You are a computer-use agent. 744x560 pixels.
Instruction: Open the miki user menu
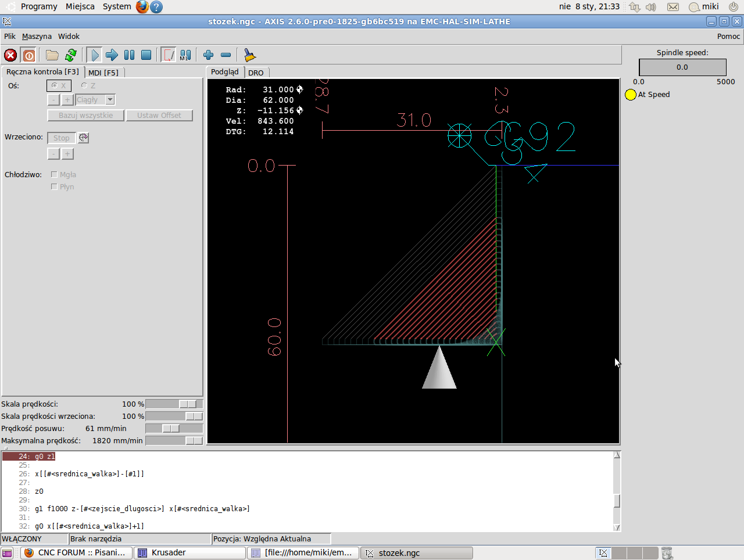(x=704, y=7)
